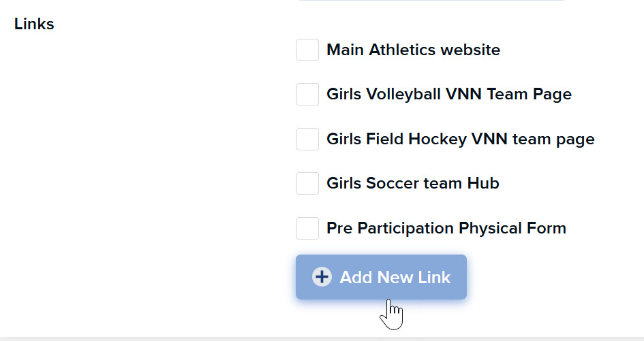
Task: Click the word Athletics in the first link option
Action: 402,50
